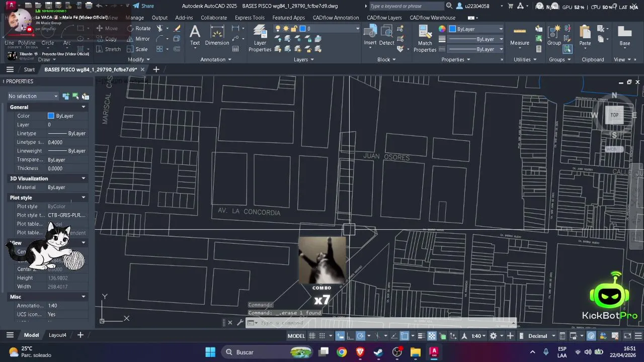Open the Express Tools tab
644x362 pixels.
(x=250, y=18)
